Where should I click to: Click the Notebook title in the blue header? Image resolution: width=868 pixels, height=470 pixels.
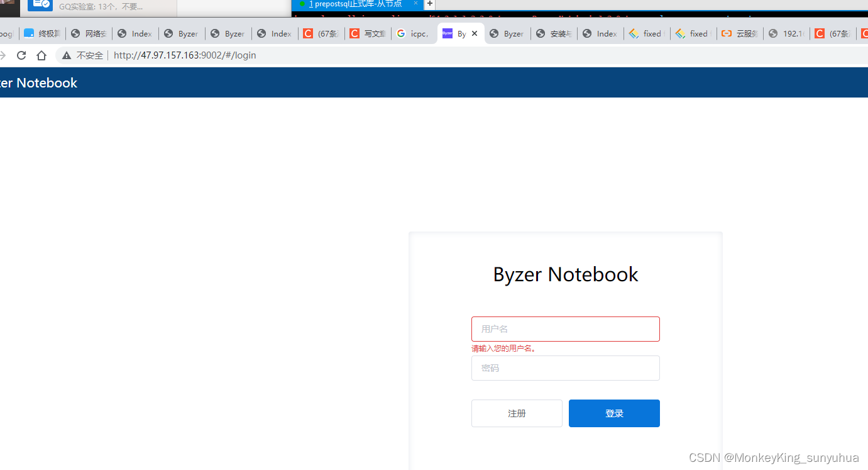tap(38, 83)
